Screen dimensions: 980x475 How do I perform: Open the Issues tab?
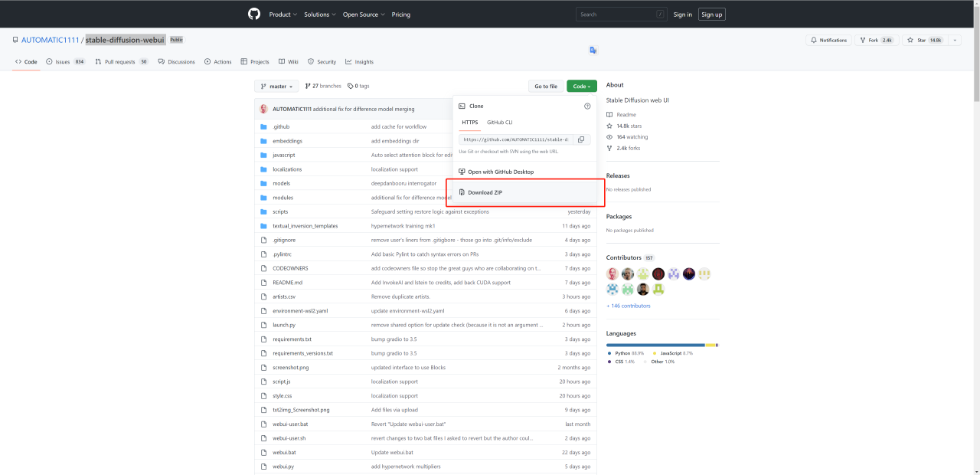click(66, 62)
